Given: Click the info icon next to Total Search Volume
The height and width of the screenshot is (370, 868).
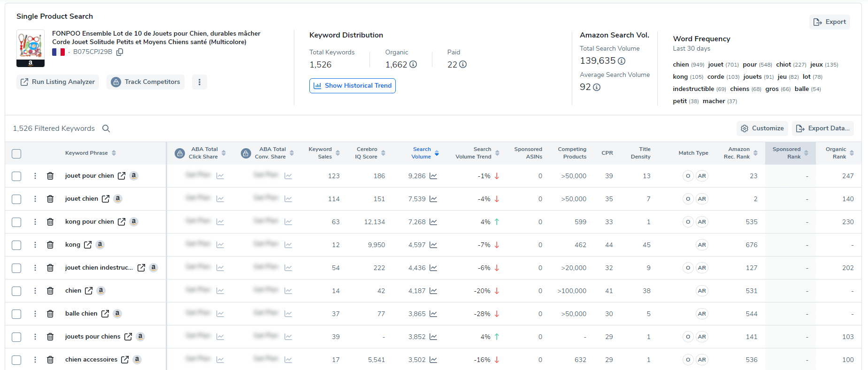Looking at the screenshot, I should pyautogui.click(x=622, y=61).
